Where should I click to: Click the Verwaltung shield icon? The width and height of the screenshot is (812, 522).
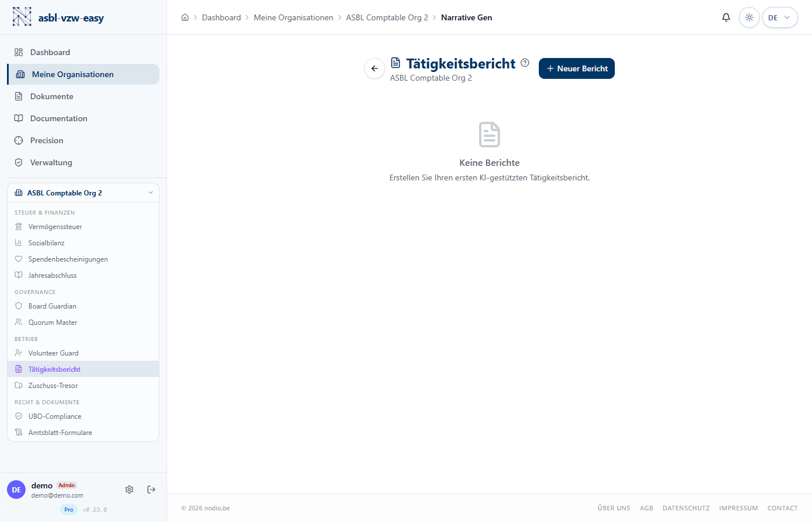click(x=19, y=162)
